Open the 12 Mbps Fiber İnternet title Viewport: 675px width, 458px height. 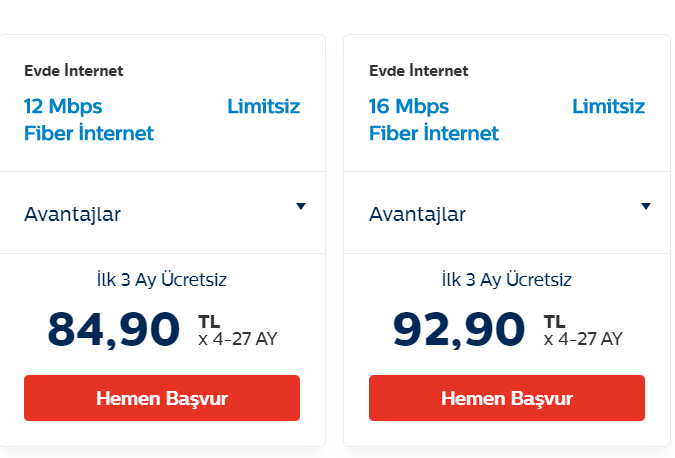click(x=89, y=120)
